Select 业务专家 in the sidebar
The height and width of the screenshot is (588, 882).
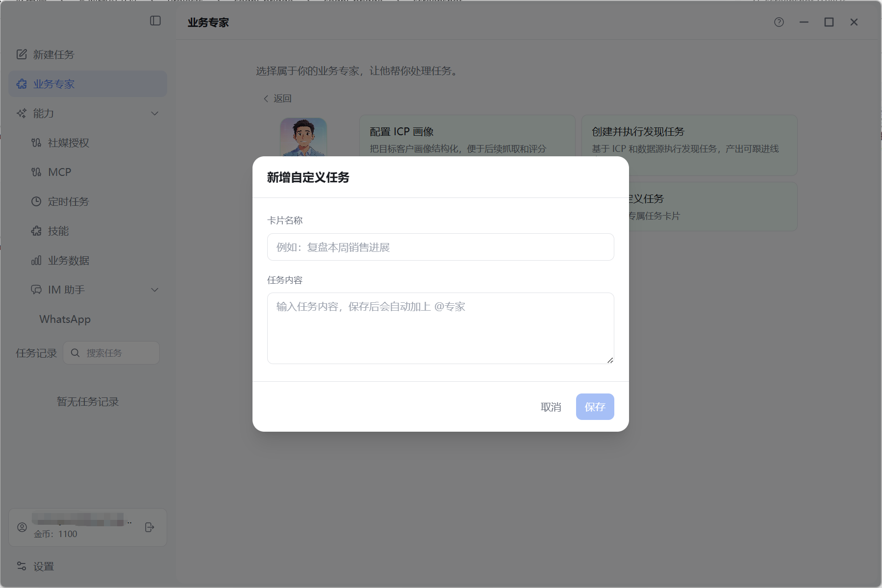tap(88, 84)
